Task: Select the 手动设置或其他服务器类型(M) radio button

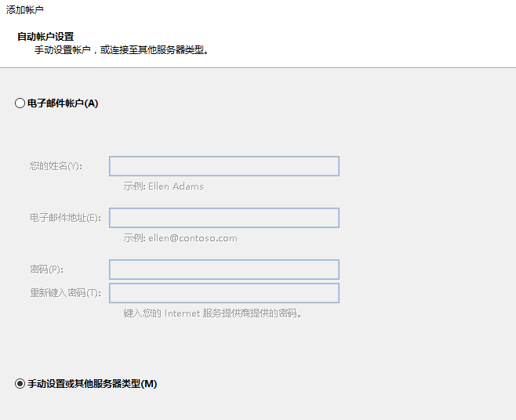Action: pyautogui.click(x=20, y=384)
